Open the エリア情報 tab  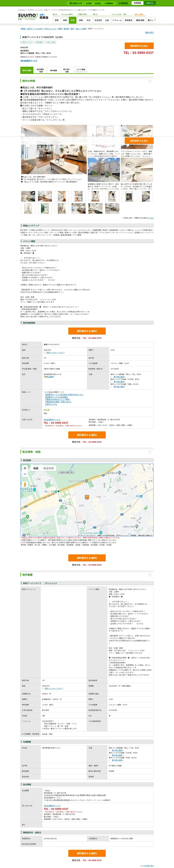[x=81, y=69]
